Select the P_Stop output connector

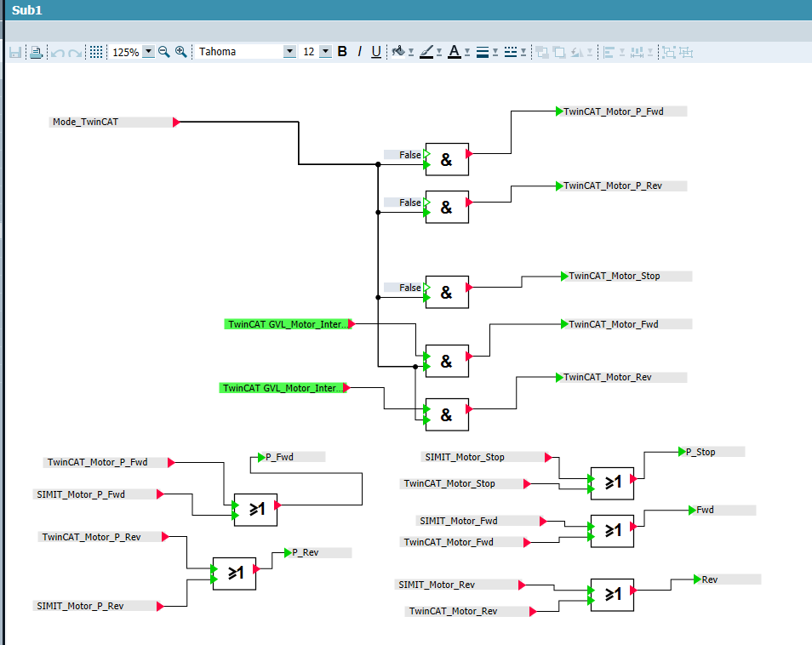click(712, 452)
